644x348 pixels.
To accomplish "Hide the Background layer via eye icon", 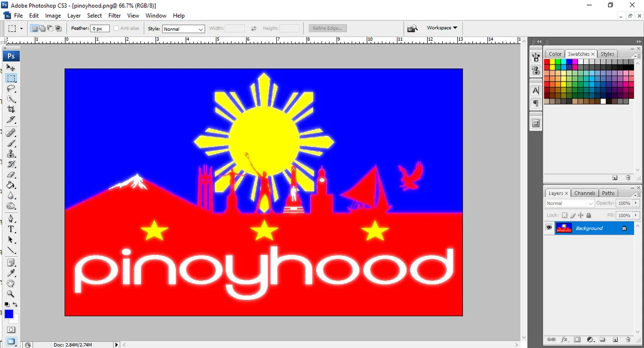I will [549, 228].
